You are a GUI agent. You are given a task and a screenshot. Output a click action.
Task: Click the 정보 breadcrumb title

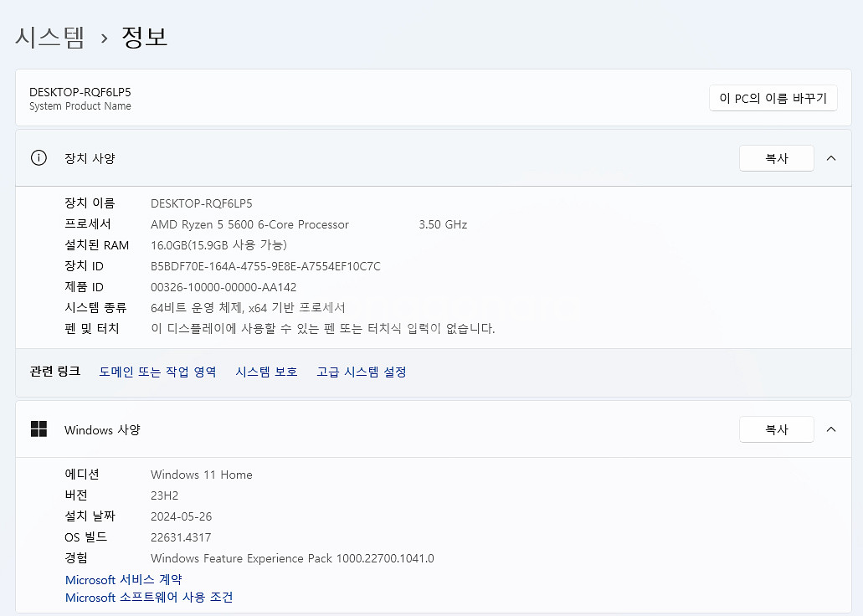click(144, 37)
